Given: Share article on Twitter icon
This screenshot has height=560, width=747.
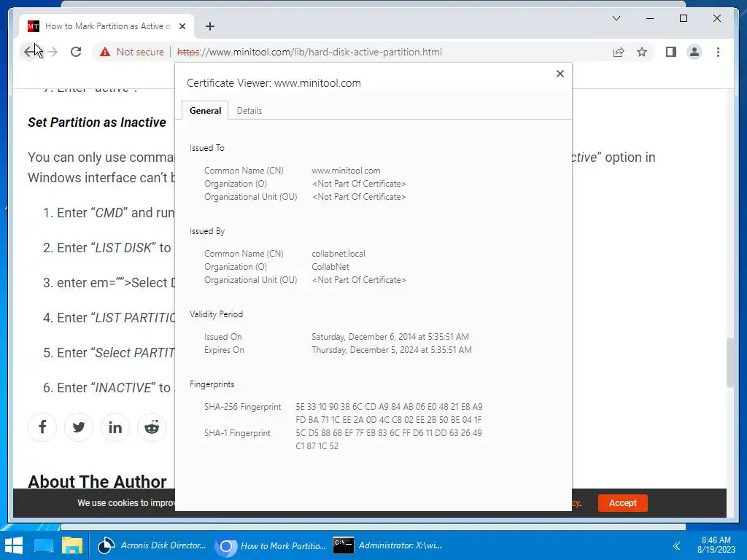Looking at the screenshot, I should click(79, 427).
